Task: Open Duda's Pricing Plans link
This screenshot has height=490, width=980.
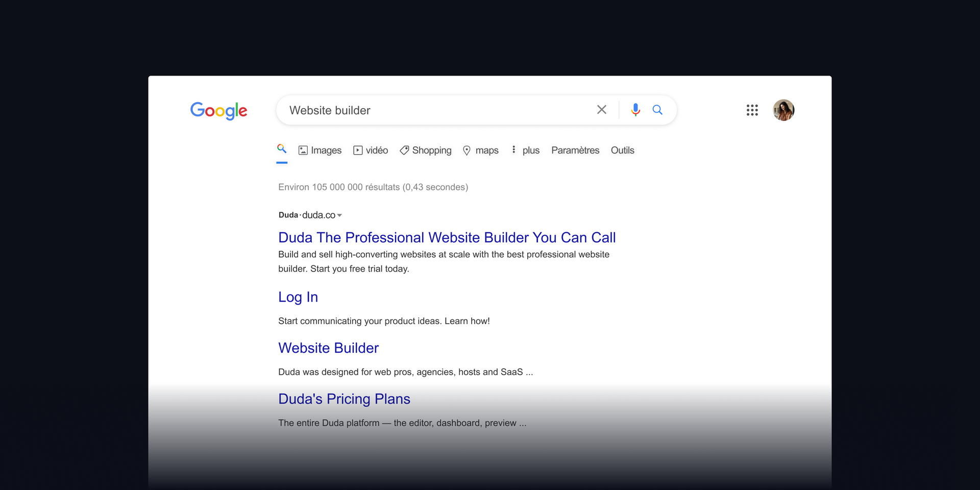Action: pyautogui.click(x=344, y=399)
